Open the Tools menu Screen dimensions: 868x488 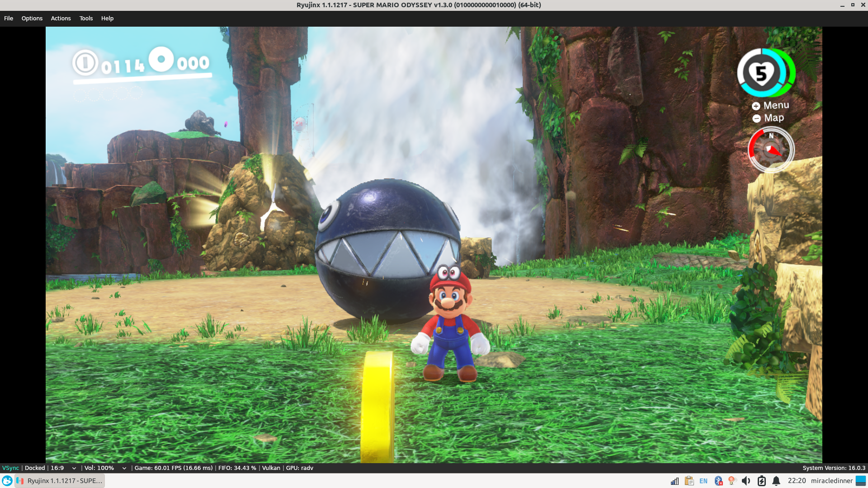tap(86, 19)
